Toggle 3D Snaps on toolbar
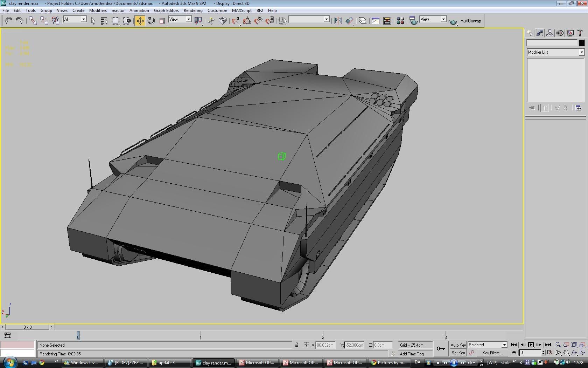 236,21
